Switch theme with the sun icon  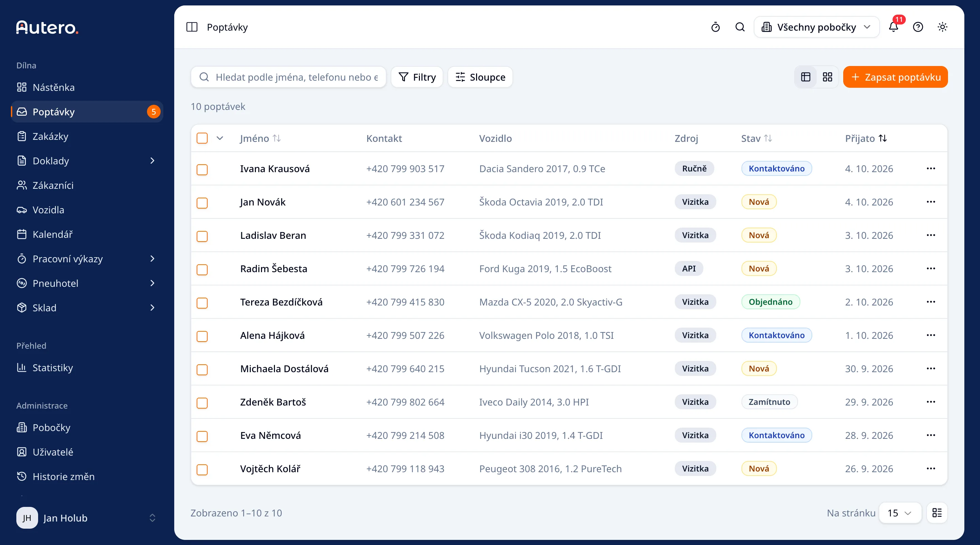[942, 27]
